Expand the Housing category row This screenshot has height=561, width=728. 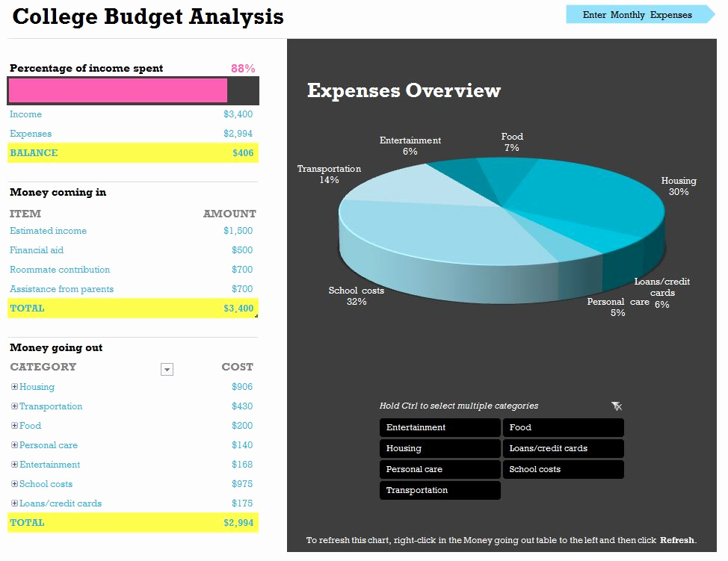14,386
